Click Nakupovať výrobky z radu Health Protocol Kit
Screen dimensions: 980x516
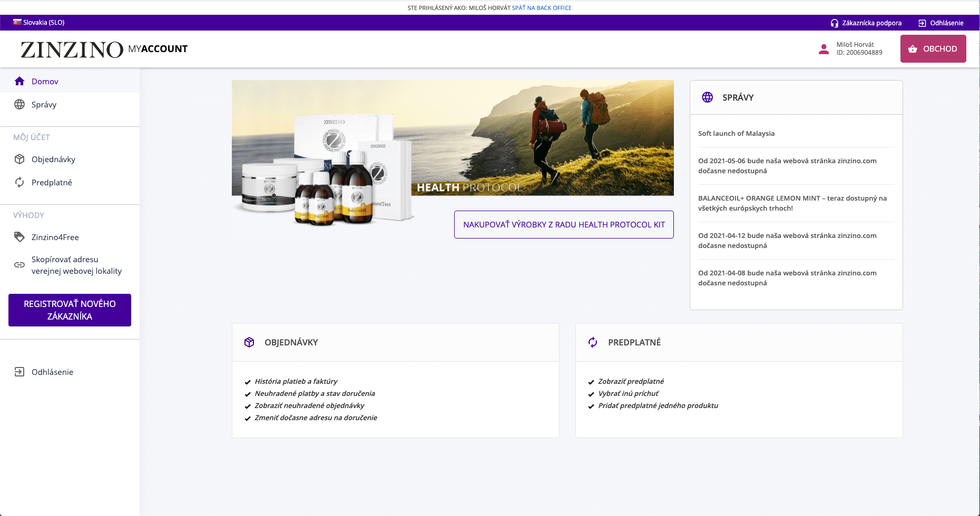point(564,224)
